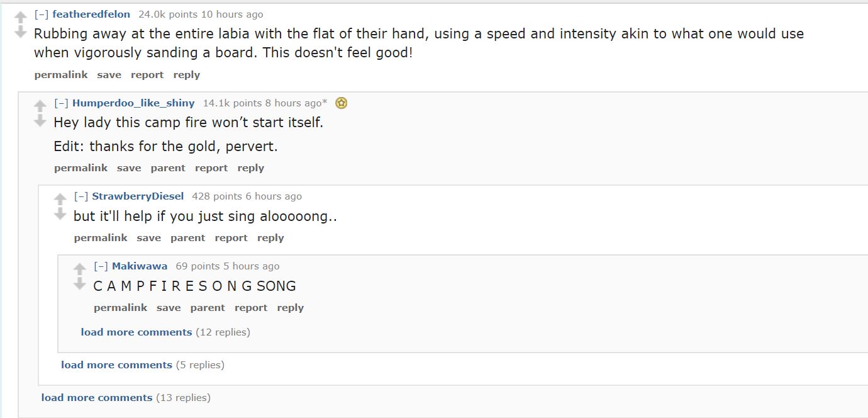Collapse featheredfelon's comment thread
The image size is (868, 418).
point(42,14)
